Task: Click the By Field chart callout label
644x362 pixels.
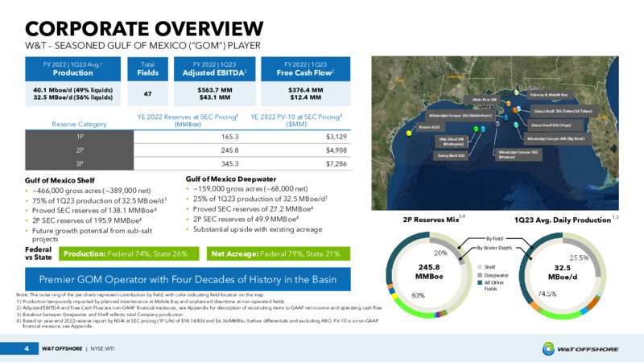Action: coord(494,238)
